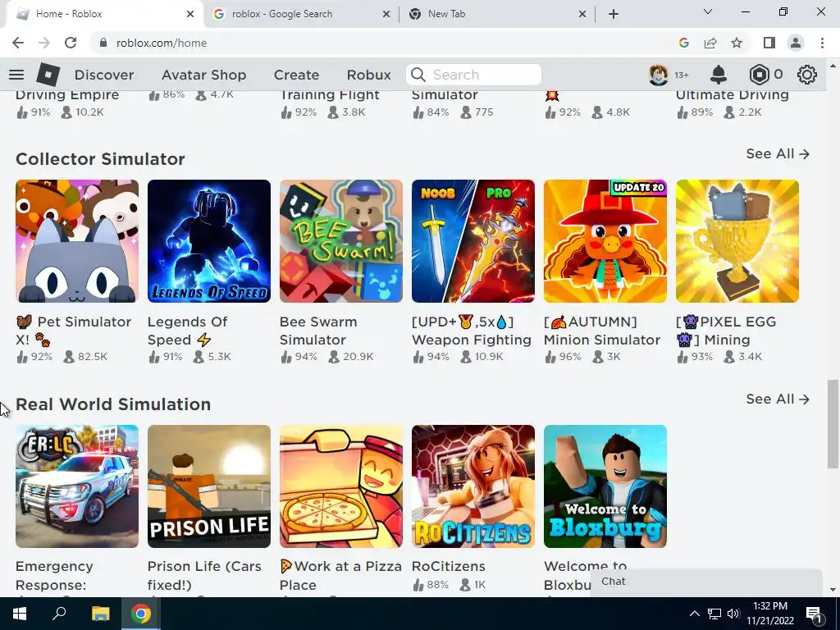Open the clock showing 1:32 PM
Image resolution: width=840 pixels, height=630 pixels.
769,614
